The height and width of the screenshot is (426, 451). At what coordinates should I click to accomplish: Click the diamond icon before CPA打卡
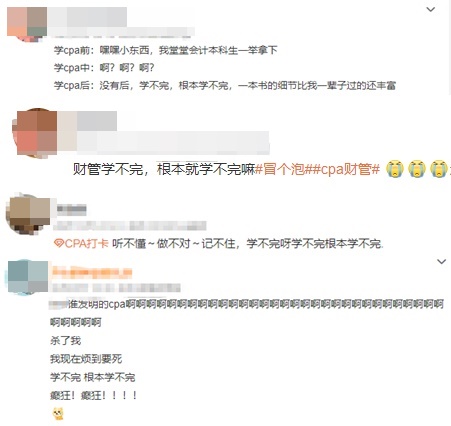coord(59,244)
